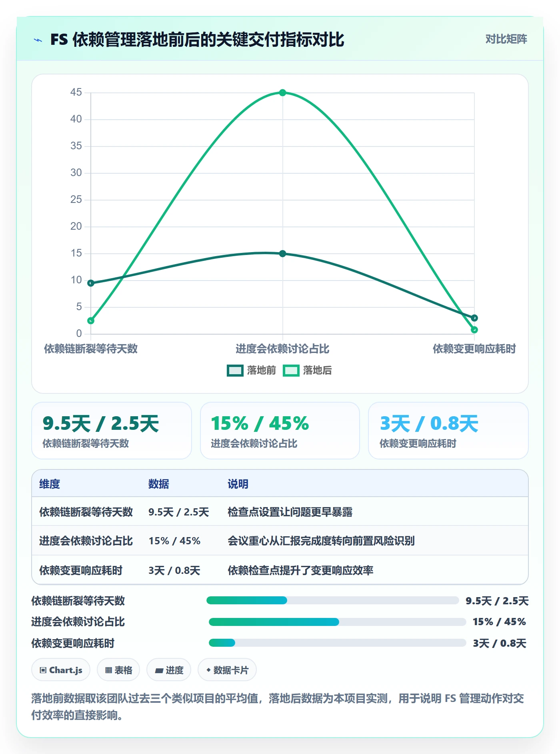This screenshot has height=754, width=560.
Task: Click the 表格 tag chip
Action: (x=118, y=670)
